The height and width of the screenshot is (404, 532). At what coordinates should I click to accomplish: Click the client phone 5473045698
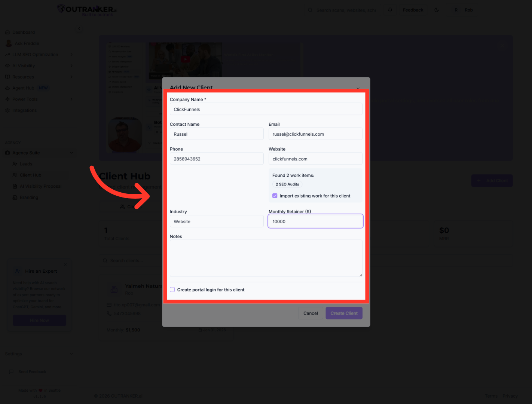click(x=127, y=313)
